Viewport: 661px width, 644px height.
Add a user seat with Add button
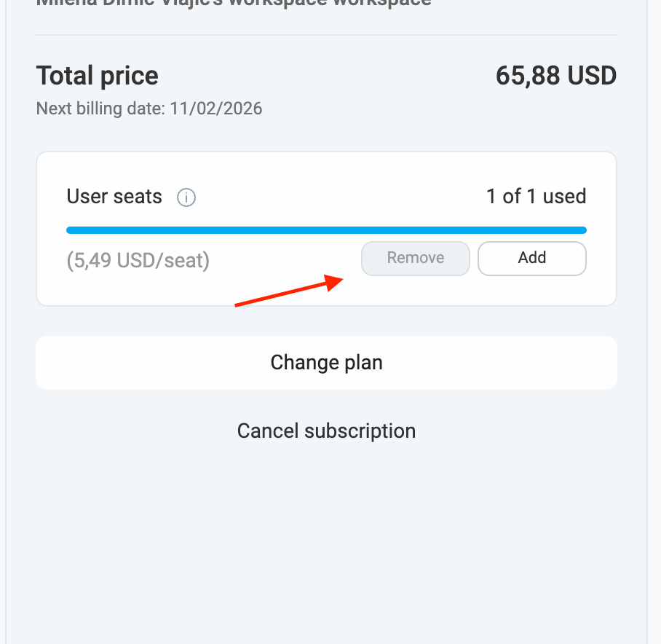tap(531, 258)
